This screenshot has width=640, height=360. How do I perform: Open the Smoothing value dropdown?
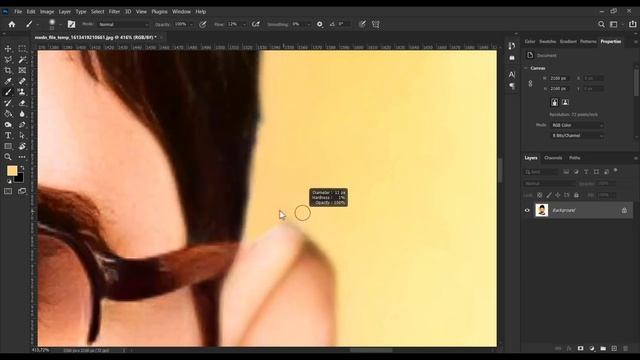[x=308, y=24]
